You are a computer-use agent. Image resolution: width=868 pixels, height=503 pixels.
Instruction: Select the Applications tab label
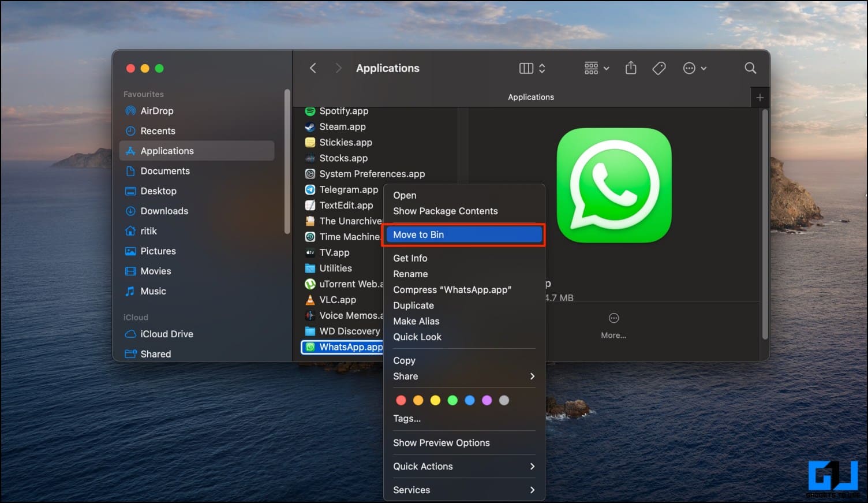[531, 97]
